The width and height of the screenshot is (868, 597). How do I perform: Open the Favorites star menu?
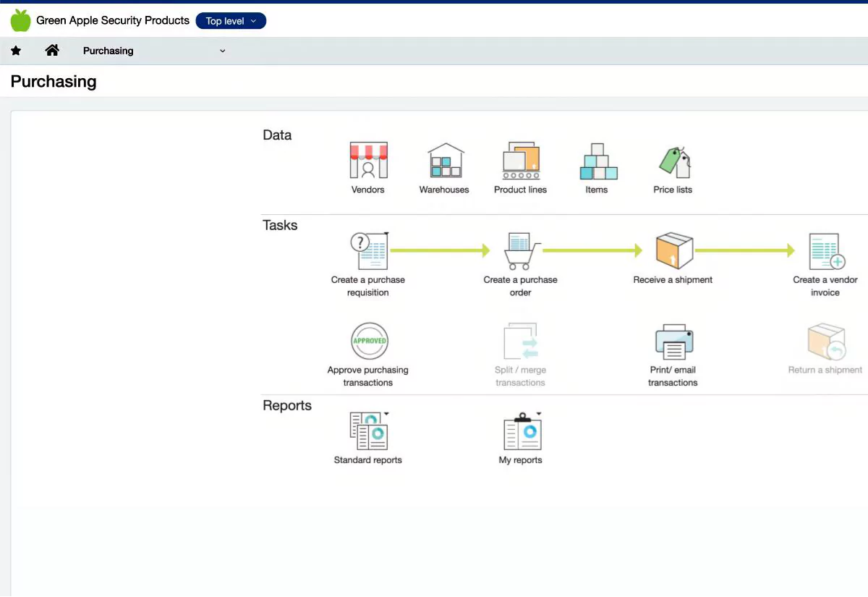(x=16, y=51)
